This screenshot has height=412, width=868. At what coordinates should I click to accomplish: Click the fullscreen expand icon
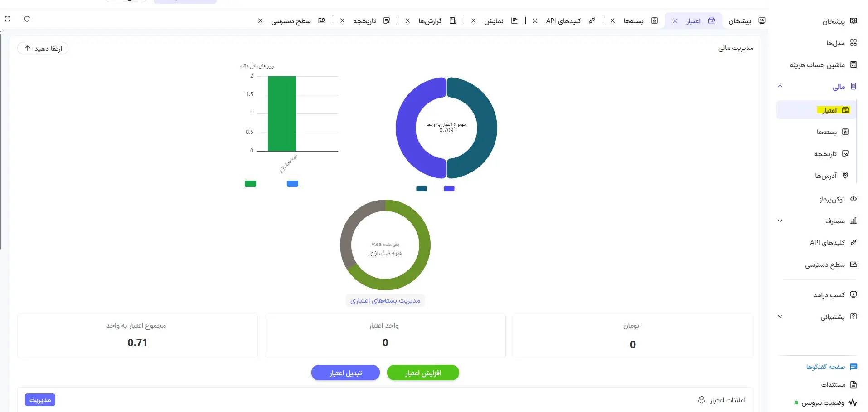7,19
